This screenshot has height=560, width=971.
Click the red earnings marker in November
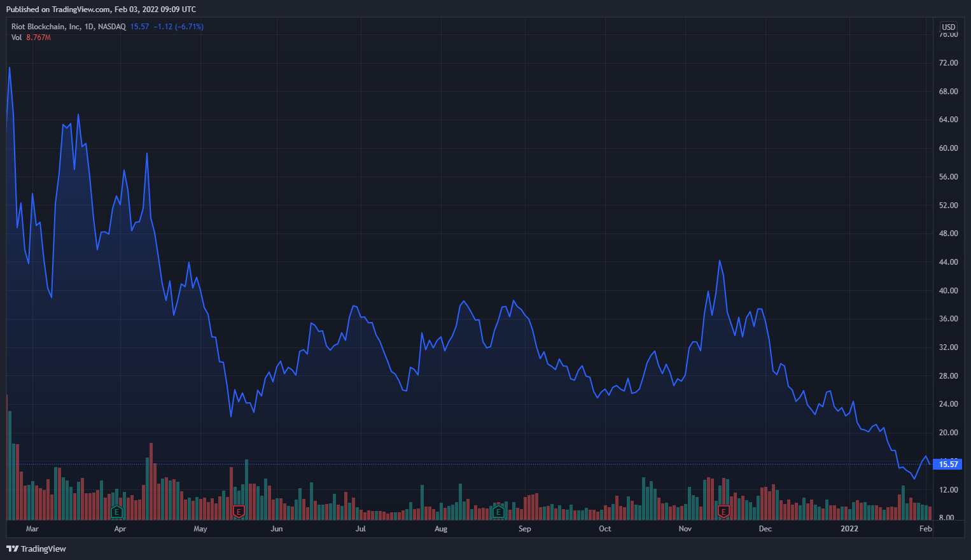pyautogui.click(x=723, y=511)
